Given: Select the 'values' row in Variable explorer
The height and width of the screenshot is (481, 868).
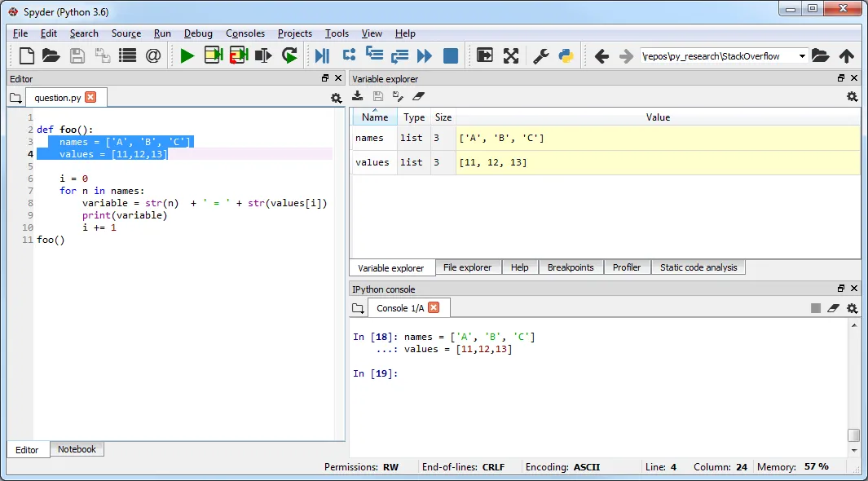Looking at the screenshot, I should pyautogui.click(x=372, y=162).
